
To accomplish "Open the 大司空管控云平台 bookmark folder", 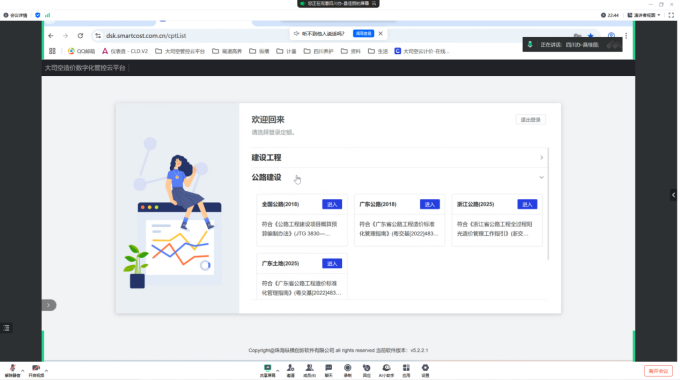I will [180, 51].
